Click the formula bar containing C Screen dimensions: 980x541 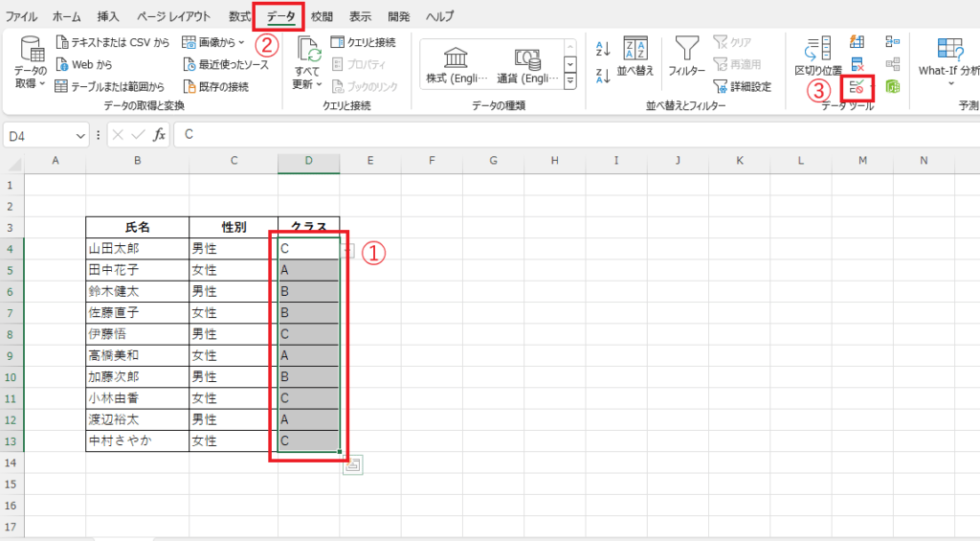click(x=575, y=135)
